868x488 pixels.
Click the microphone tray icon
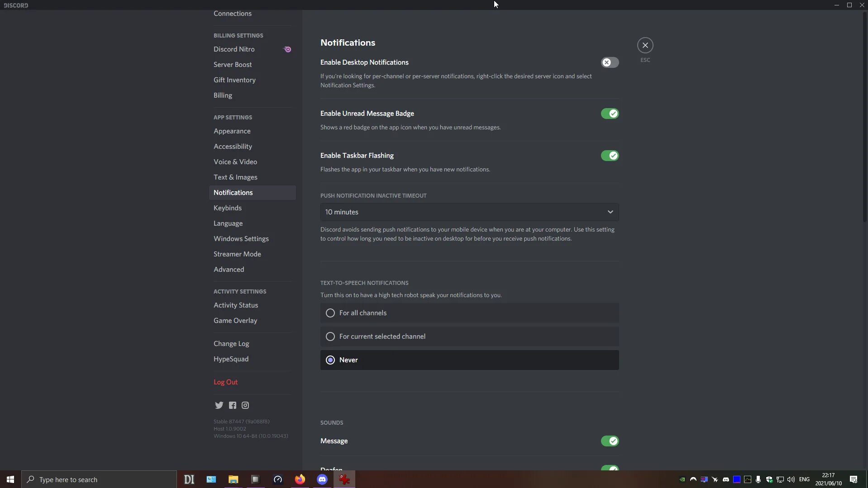pos(758,479)
